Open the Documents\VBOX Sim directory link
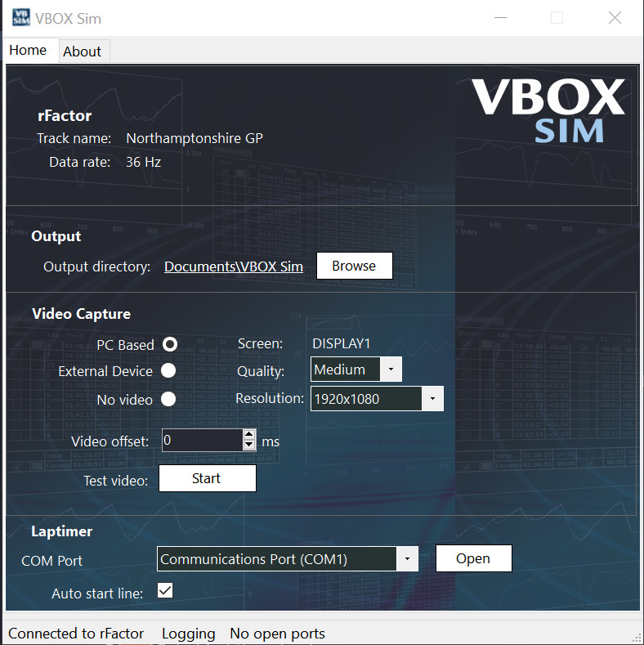This screenshot has width=644, height=645. (234, 267)
